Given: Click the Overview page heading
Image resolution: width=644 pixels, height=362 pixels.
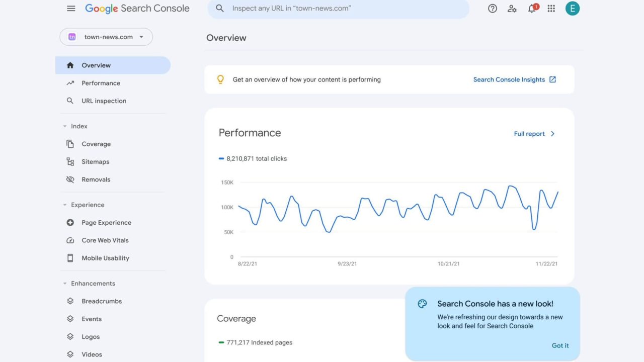Looking at the screenshot, I should tap(226, 38).
